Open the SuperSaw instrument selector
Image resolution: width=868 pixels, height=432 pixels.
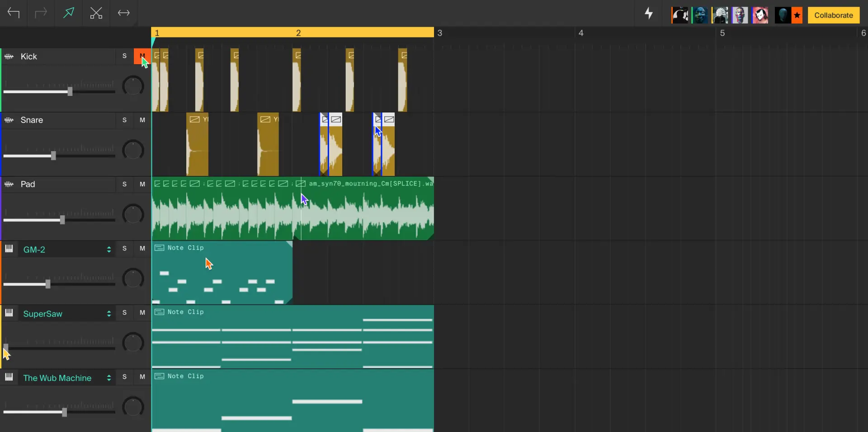click(108, 313)
